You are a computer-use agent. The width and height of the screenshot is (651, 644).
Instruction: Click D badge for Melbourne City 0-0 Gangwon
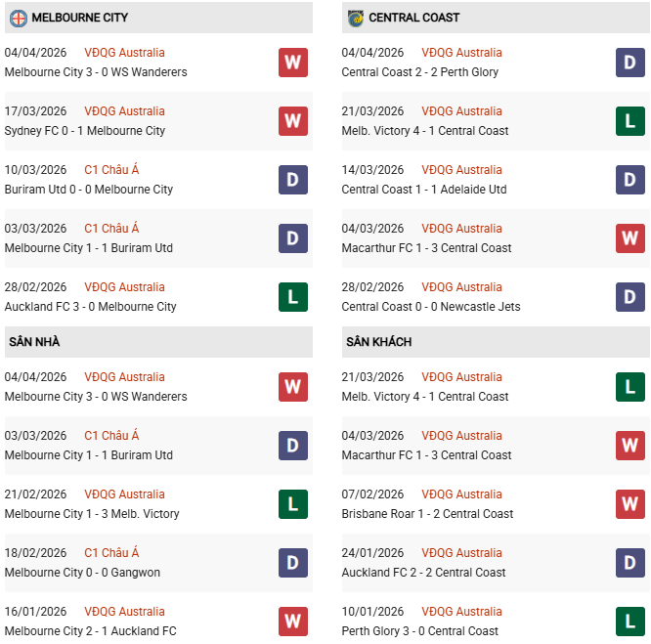click(292, 563)
